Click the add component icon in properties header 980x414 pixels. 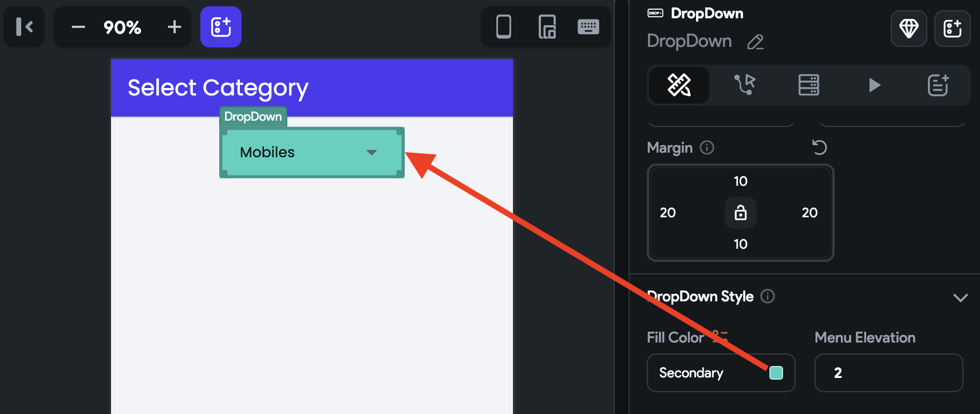coord(953,28)
